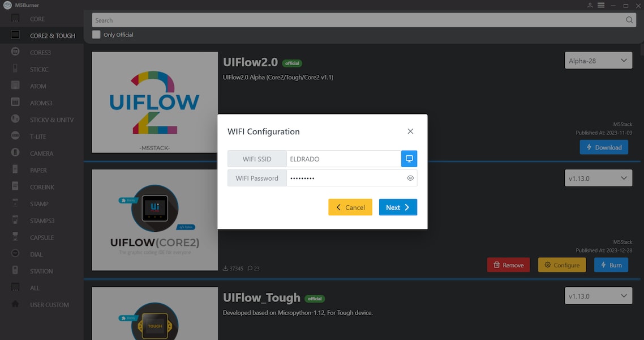Screen dimensions: 644x340
Task: Open the DIAL device icon
Action: 15,254
